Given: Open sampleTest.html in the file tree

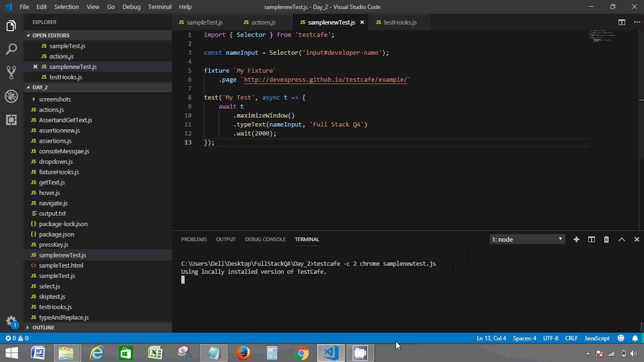Looking at the screenshot, I should tap(61, 265).
